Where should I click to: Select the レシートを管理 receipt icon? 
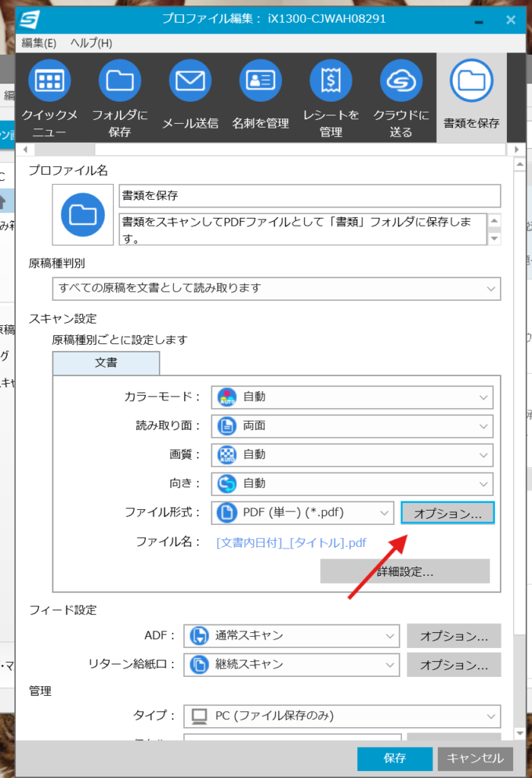coord(331,81)
